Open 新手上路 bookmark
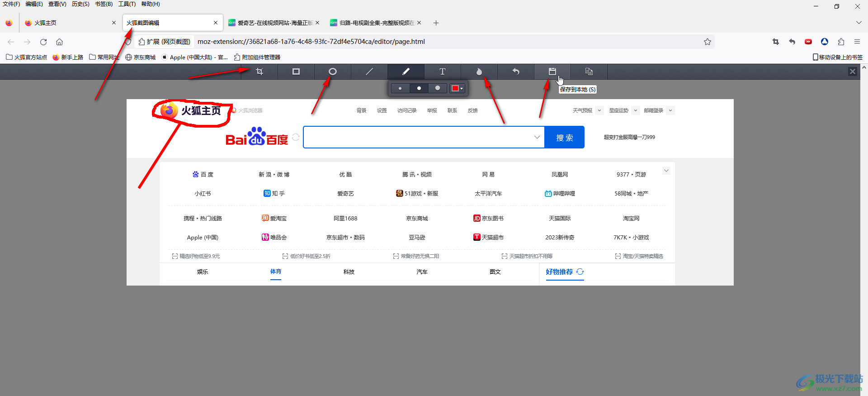Image resolution: width=868 pixels, height=396 pixels. [x=68, y=57]
